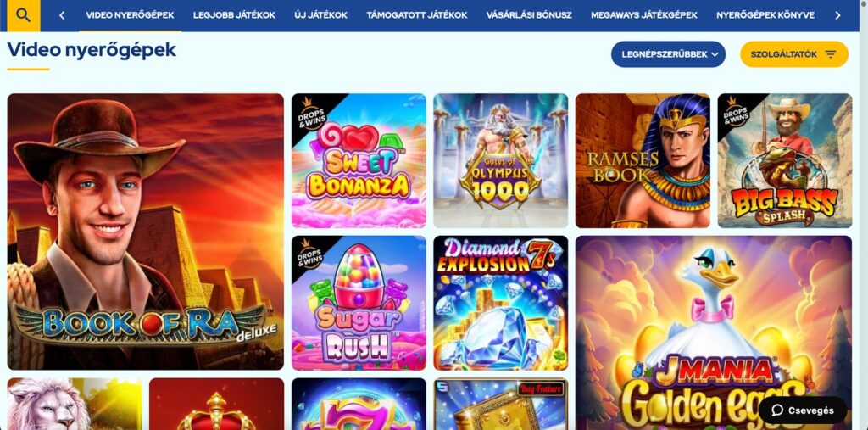Click the left arrow in category bar
This screenshot has height=430, width=868.
click(x=61, y=15)
